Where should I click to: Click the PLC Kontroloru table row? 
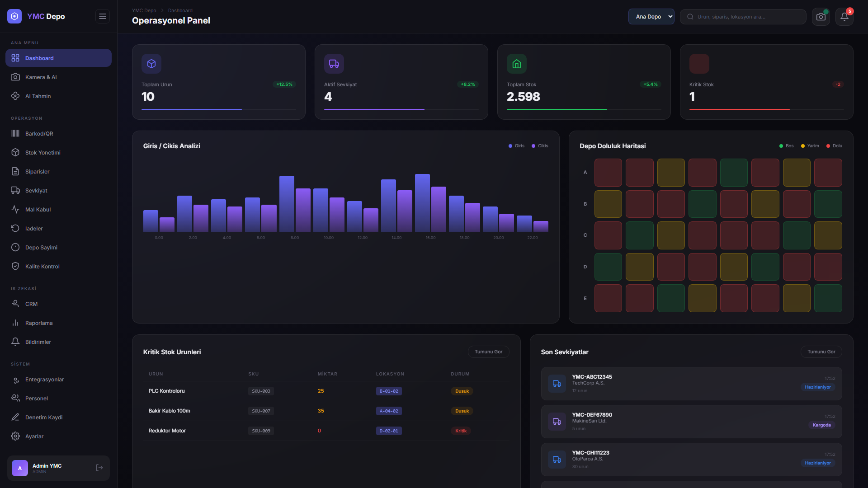[326, 391]
